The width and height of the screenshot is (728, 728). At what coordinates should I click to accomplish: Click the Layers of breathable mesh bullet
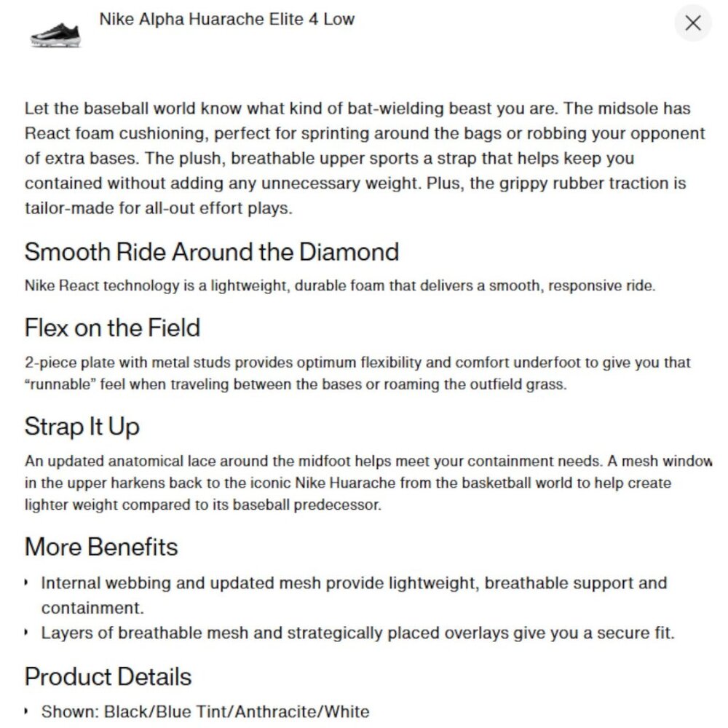coord(358,633)
